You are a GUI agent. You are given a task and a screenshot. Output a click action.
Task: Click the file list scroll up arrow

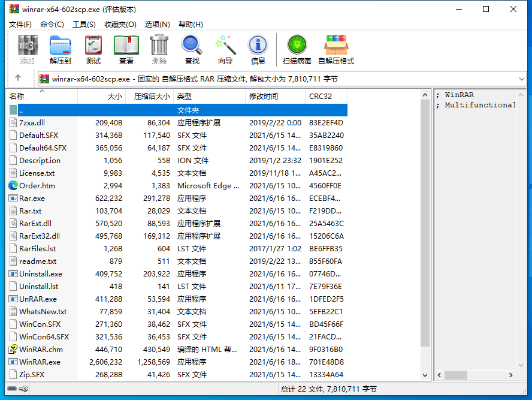coord(425,95)
